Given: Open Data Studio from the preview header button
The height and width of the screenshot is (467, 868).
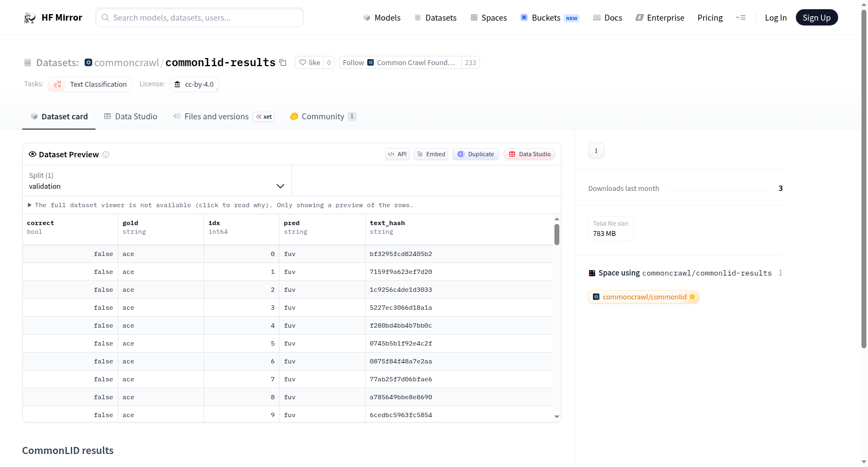Looking at the screenshot, I should tap(529, 154).
